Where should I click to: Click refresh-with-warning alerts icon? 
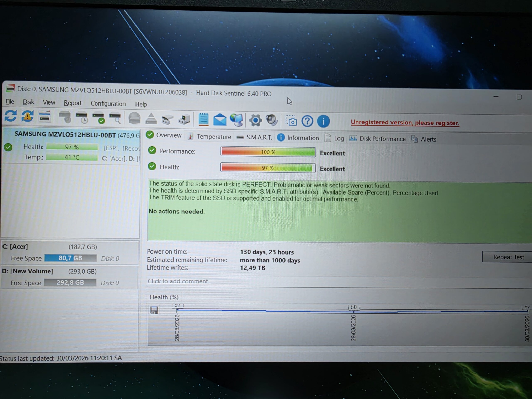27,116
